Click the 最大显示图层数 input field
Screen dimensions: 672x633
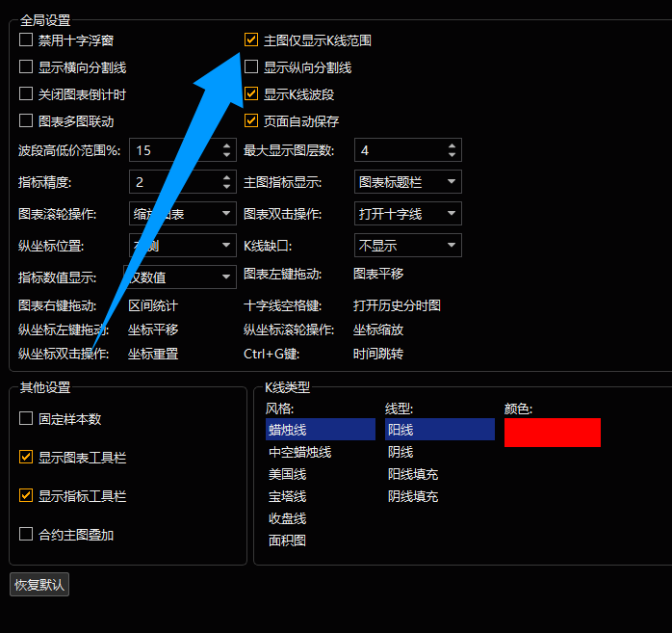click(x=399, y=150)
